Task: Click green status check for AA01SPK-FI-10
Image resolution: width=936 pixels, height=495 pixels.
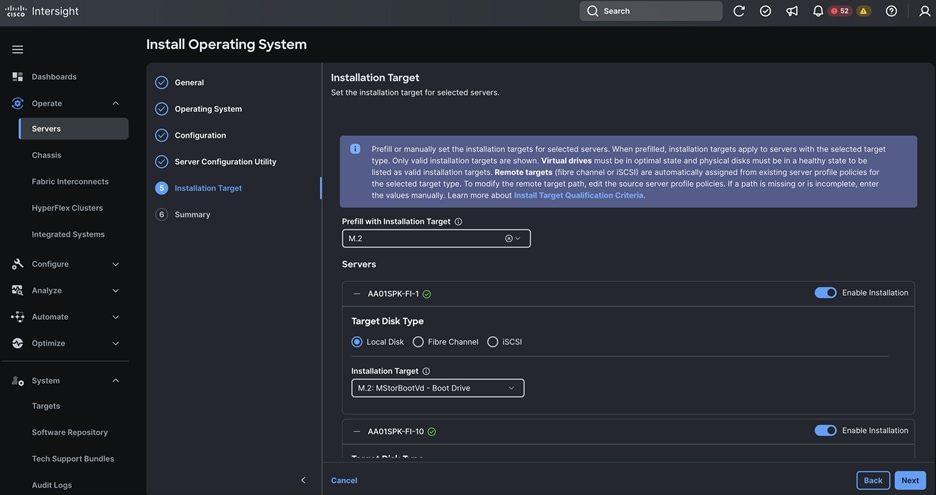Action: tap(432, 432)
